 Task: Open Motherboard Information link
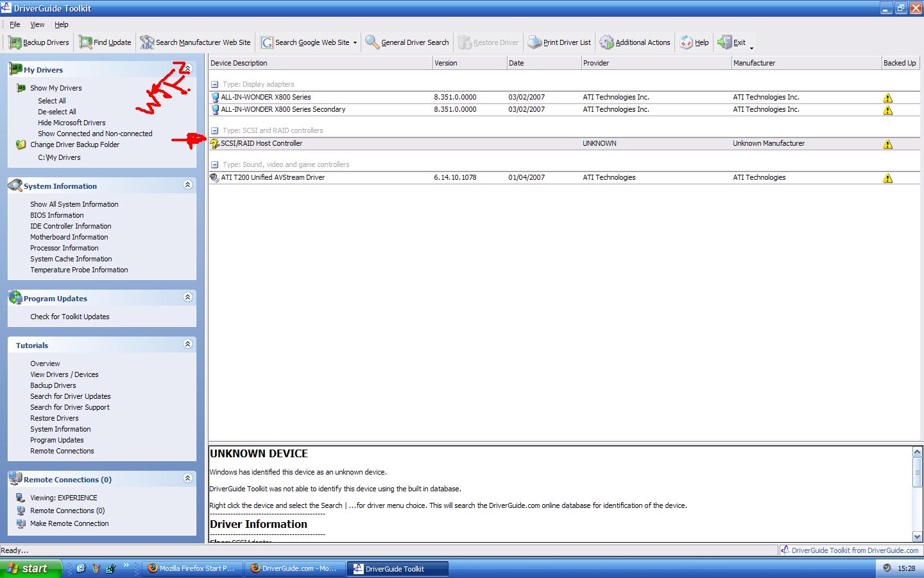point(69,237)
